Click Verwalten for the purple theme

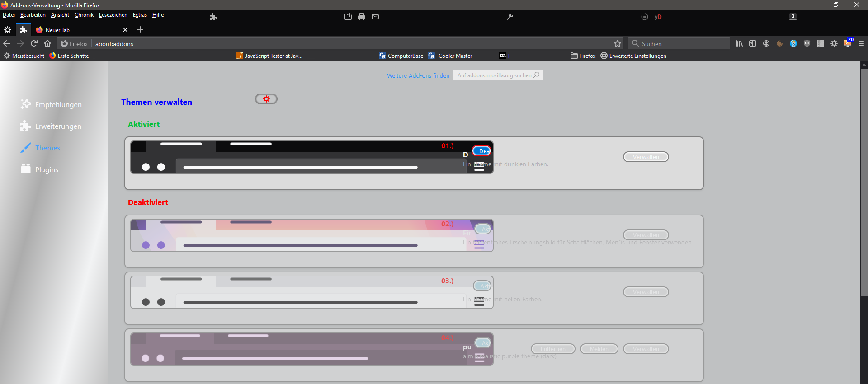646,349
